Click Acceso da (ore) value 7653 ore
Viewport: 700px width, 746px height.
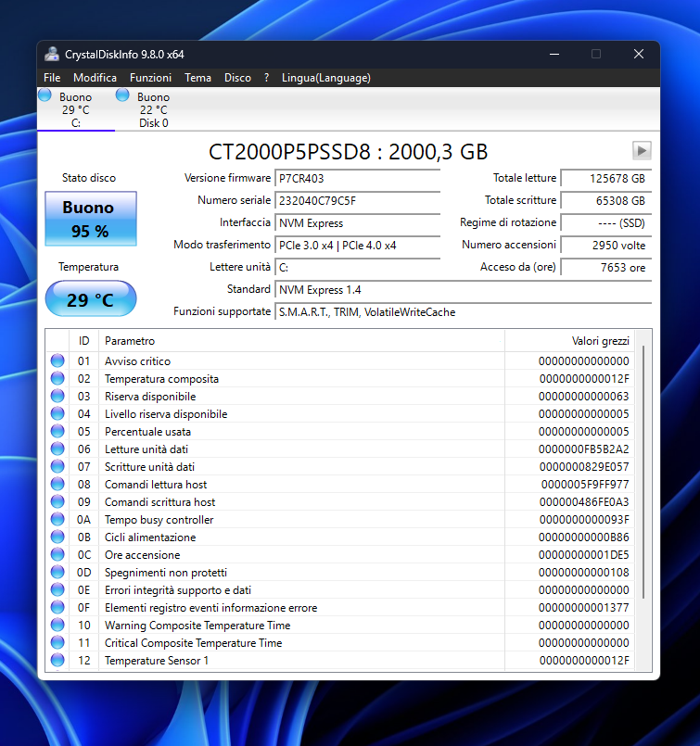pos(606,268)
